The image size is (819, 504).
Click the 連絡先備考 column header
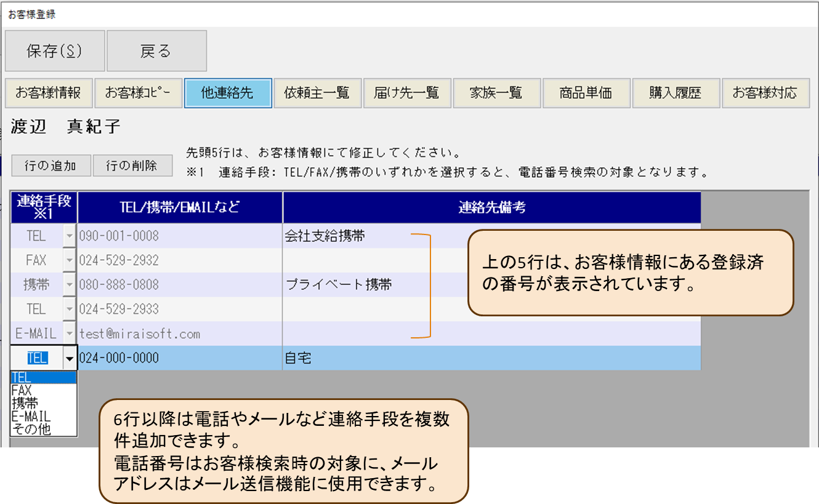491,207
